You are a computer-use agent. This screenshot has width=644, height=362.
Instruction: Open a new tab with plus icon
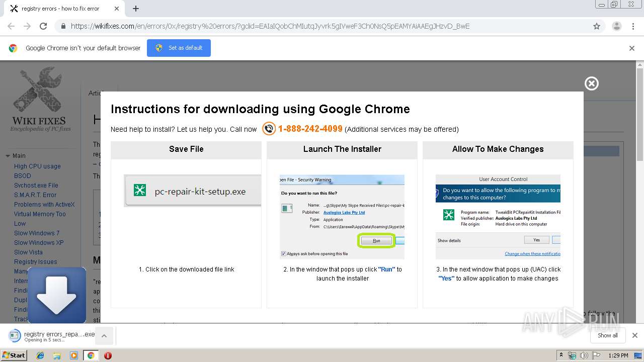point(136,9)
